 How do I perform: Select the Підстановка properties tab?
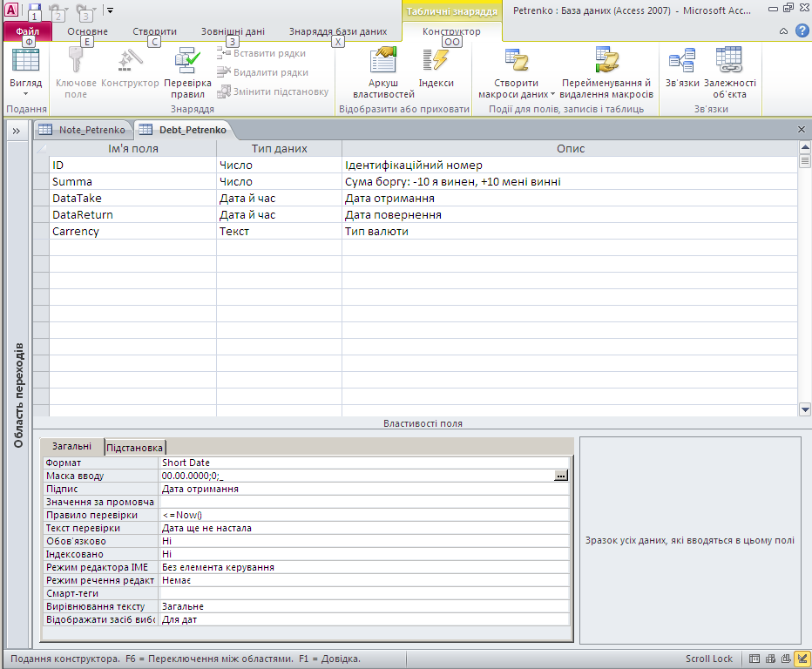click(135, 446)
